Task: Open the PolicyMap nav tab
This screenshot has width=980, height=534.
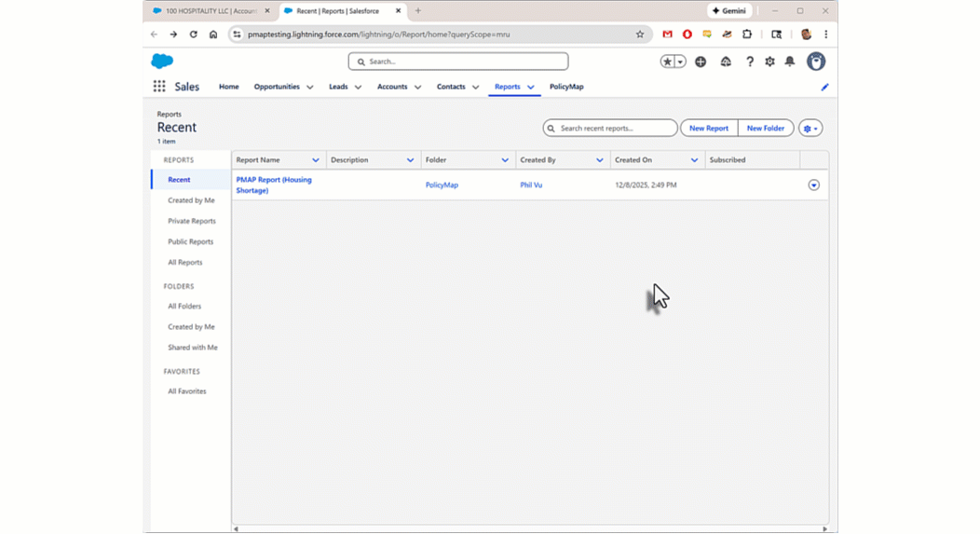Action: [x=566, y=87]
